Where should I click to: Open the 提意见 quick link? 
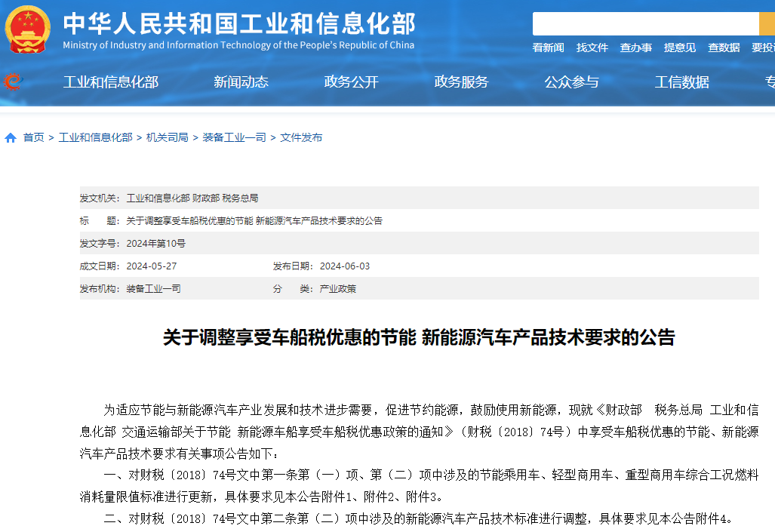[x=679, y=48]
